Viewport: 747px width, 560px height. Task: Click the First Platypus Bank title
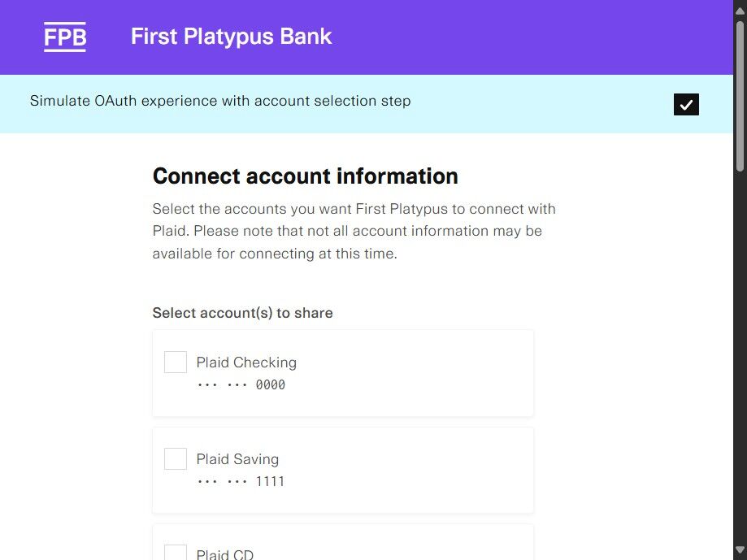231,37
